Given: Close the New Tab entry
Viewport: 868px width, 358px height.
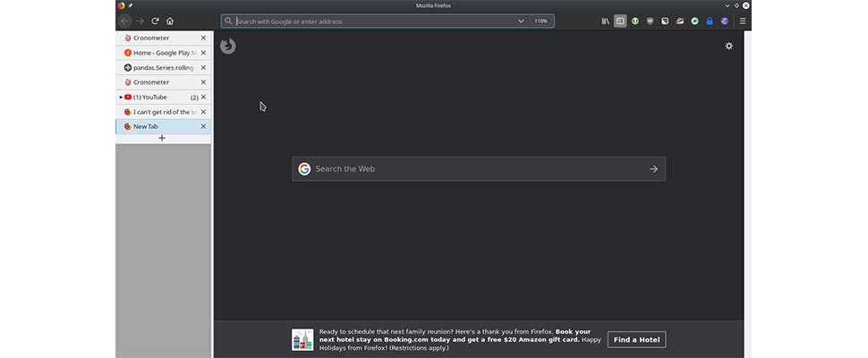Looking at the screenshot, I should (203, 126).
